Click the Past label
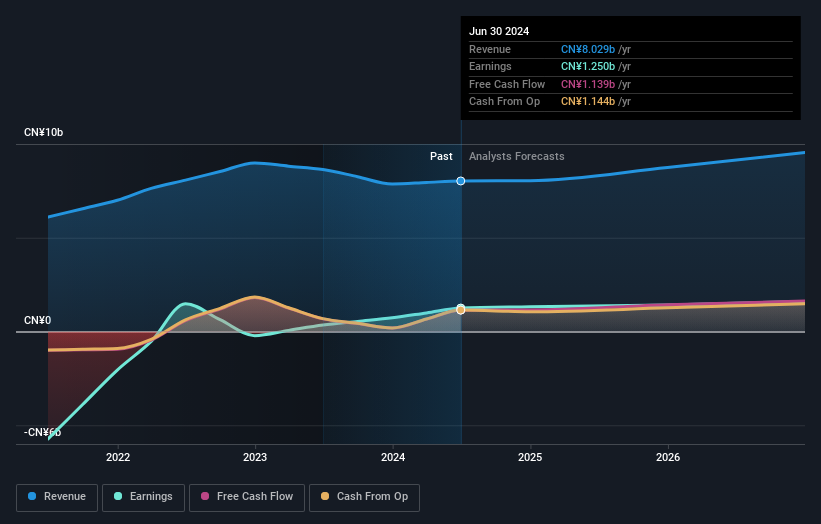This screenshot has height=524, width=821. point(441,156)
